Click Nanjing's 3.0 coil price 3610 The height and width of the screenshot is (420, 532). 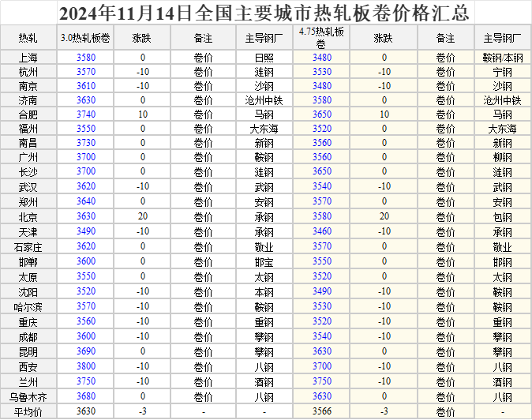click(x=86, y=86)
